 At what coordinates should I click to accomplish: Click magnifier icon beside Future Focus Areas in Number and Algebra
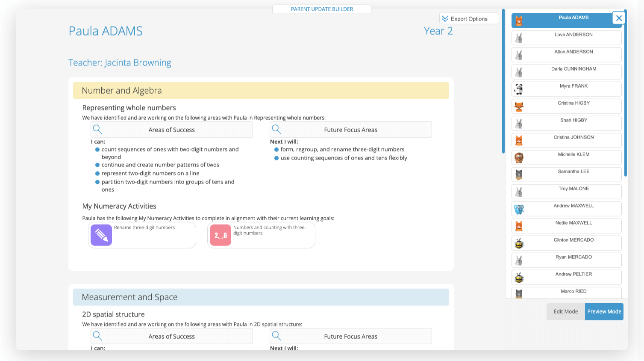coord(276,129)
